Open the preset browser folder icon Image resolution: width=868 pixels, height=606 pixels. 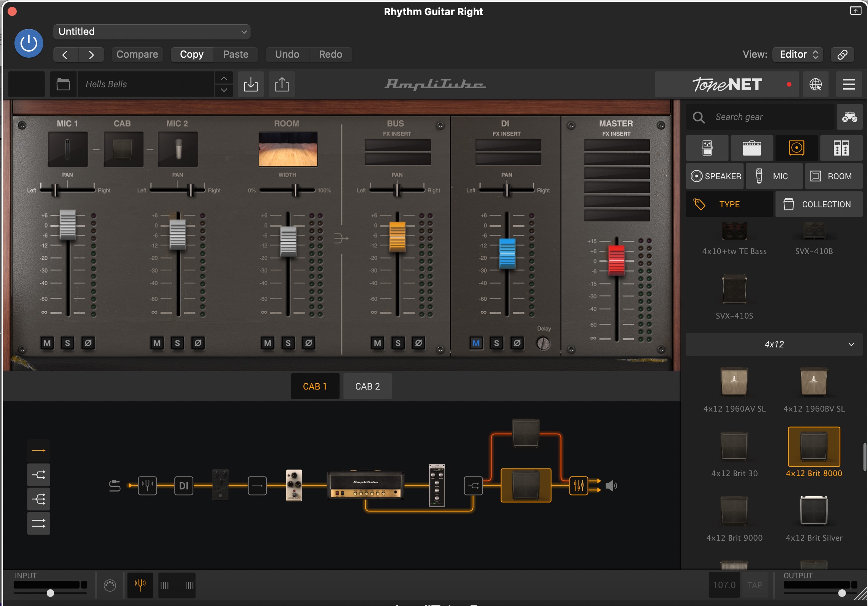coord(63,84)
